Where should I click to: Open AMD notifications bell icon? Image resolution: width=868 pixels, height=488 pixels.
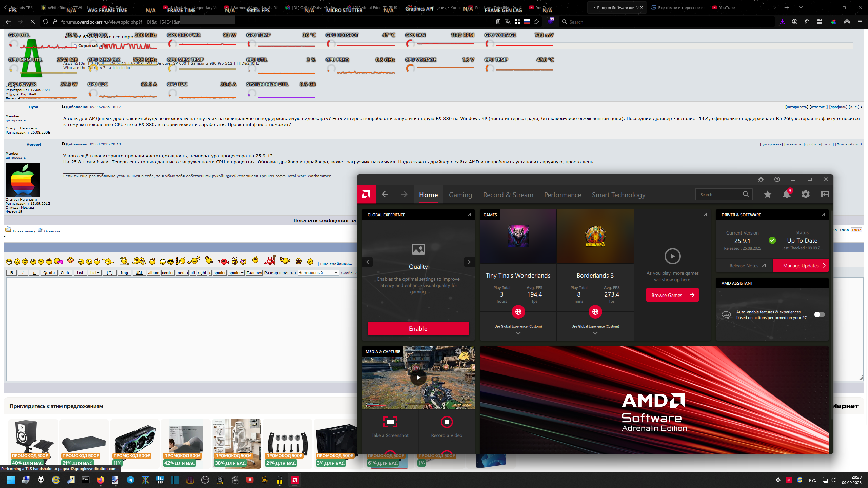point(786,194)
